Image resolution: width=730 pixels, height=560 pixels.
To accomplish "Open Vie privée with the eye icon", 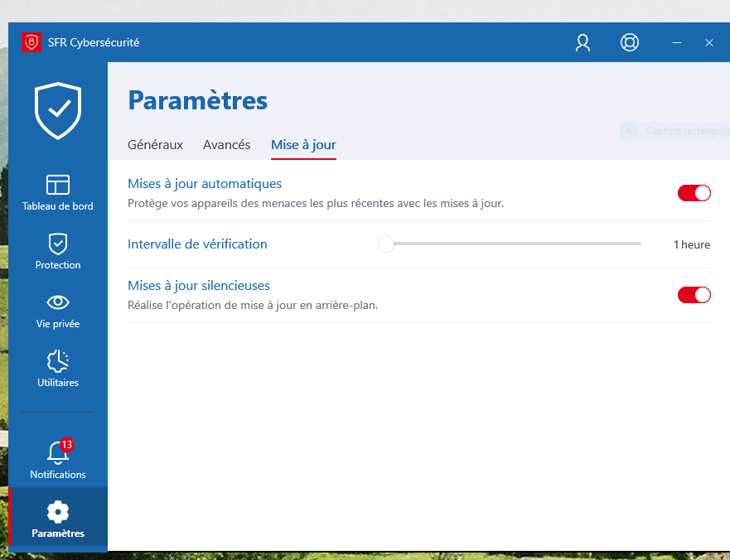I will click(x=58, y=310).
